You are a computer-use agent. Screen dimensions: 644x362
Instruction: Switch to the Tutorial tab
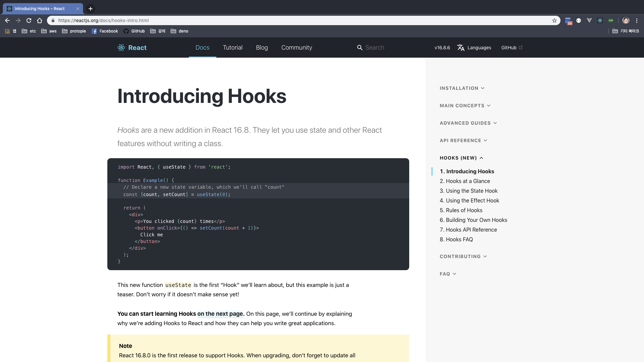232,48
